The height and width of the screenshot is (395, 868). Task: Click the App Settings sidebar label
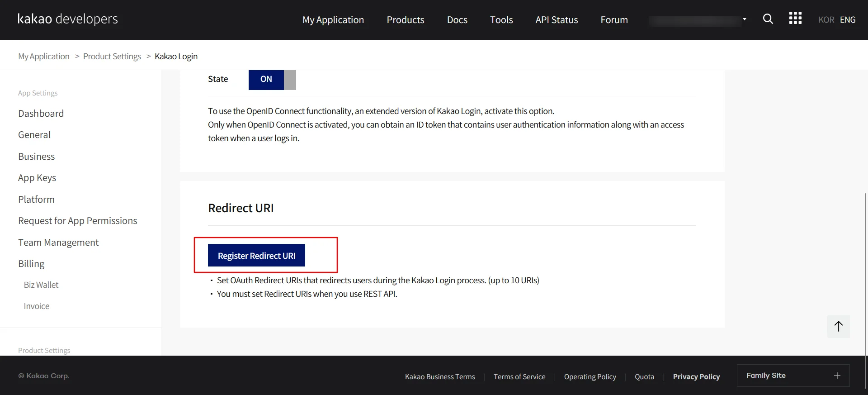coord(38,93)
